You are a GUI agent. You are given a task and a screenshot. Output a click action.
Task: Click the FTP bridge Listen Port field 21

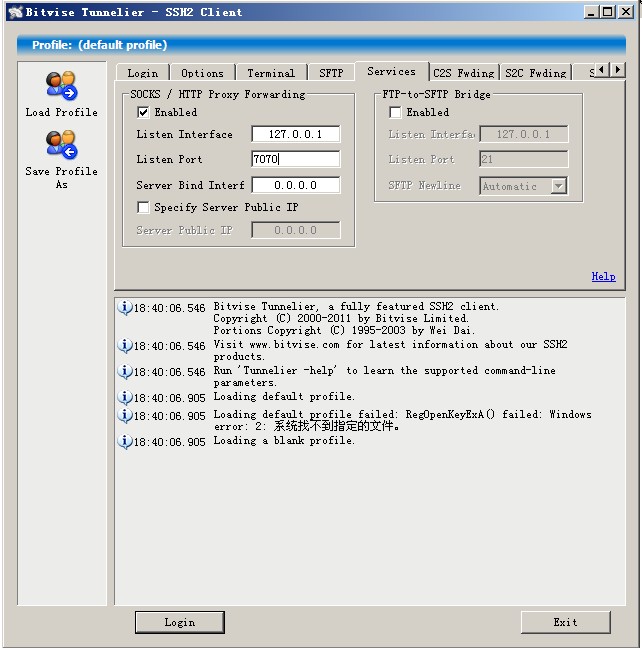pyautogui.click(x=524, y=159)
